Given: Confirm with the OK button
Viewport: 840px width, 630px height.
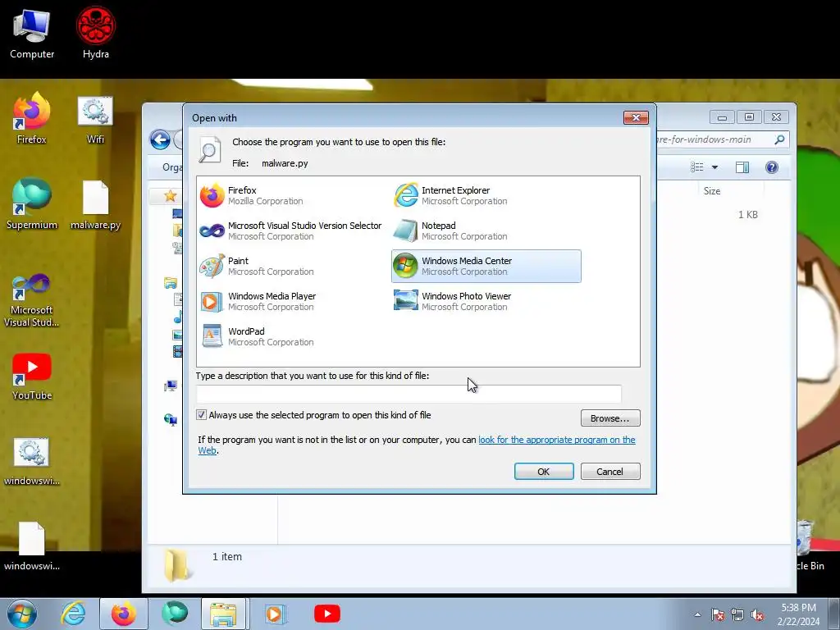Looking at the screenshot, I should click(x=544, y=472).
